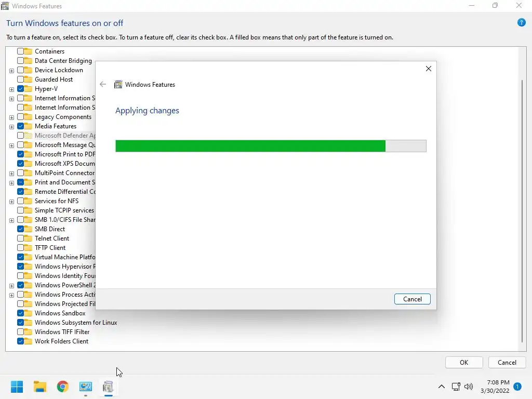This screenshot has width=532, height=399.
Task: Open Google Chrome from the taskbar
Action: click(x=62, y=387)
